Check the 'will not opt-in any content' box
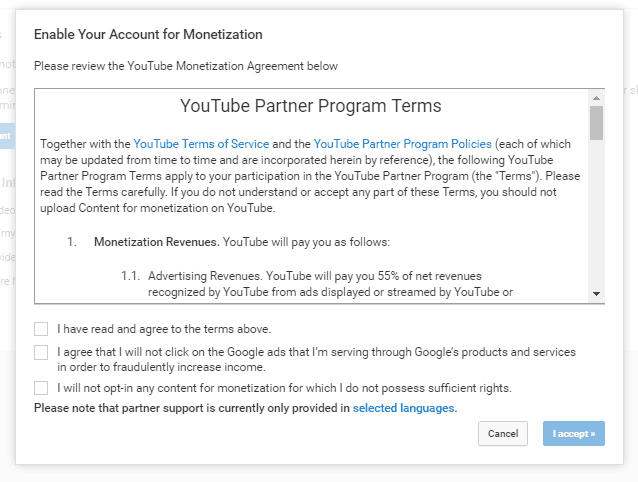The image size is (638, 482). click(41, 388)
